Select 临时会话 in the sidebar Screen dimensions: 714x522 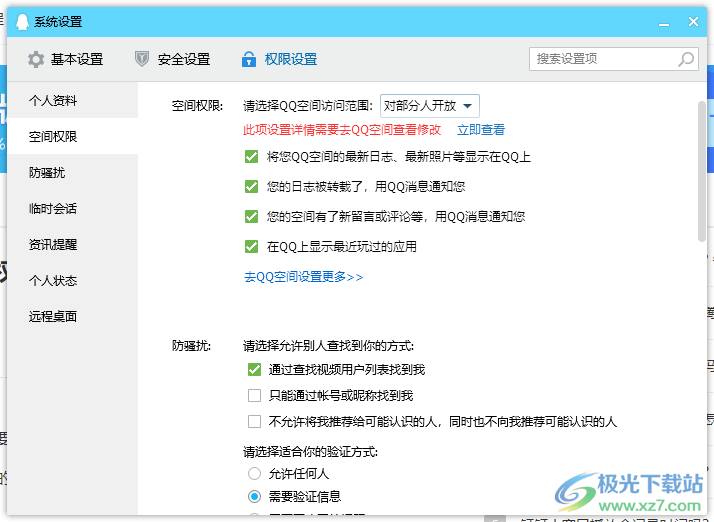click(72, 208)
